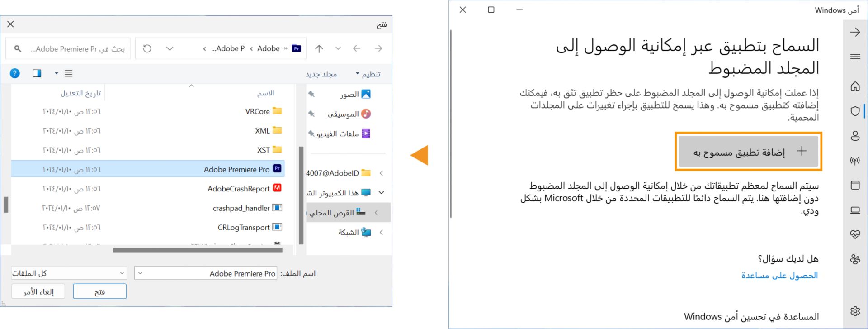Open Device security laptop icon
The image size is (868, 329).
point(855,210)
